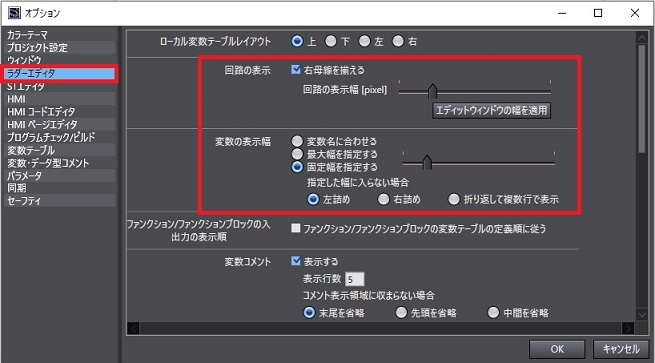Click the 表示行数 input field
Viewport: 655px width, 363px height.
click(355, 279)
